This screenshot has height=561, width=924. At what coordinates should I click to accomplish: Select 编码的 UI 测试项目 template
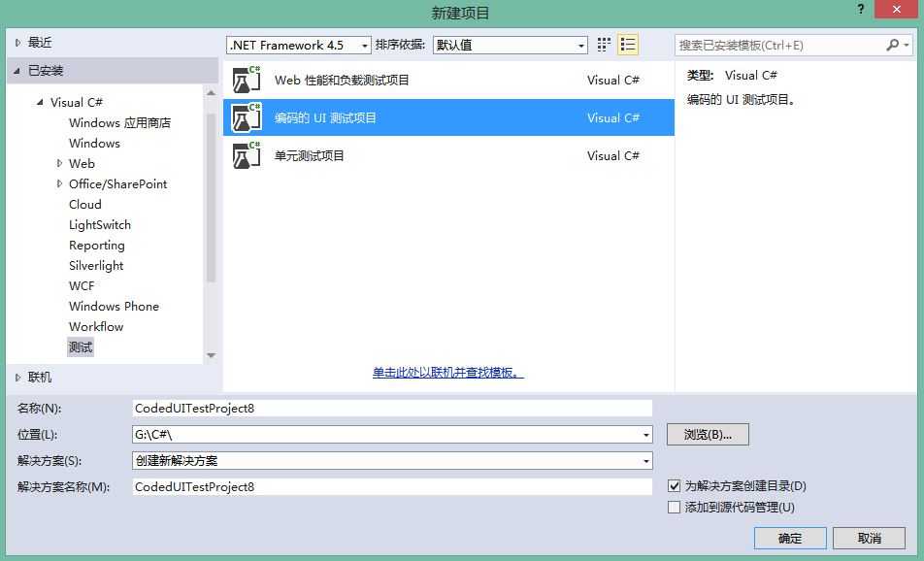click(448, 117)
